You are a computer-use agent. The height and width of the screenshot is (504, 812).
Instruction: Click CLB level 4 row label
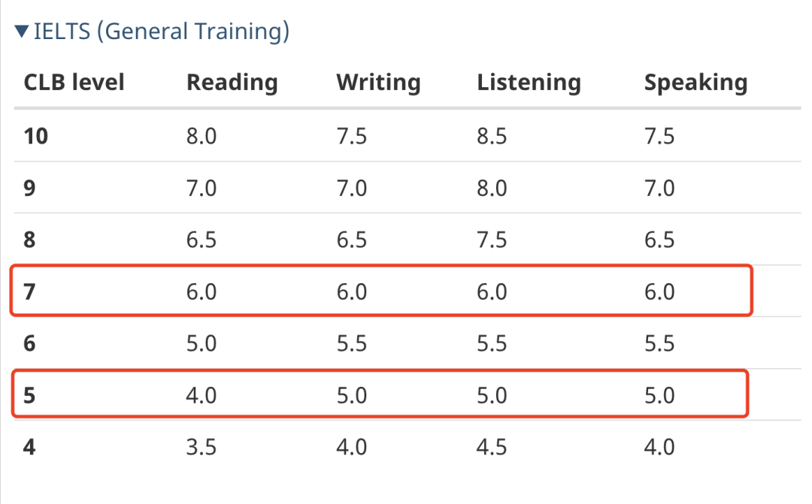click(29, 447)
